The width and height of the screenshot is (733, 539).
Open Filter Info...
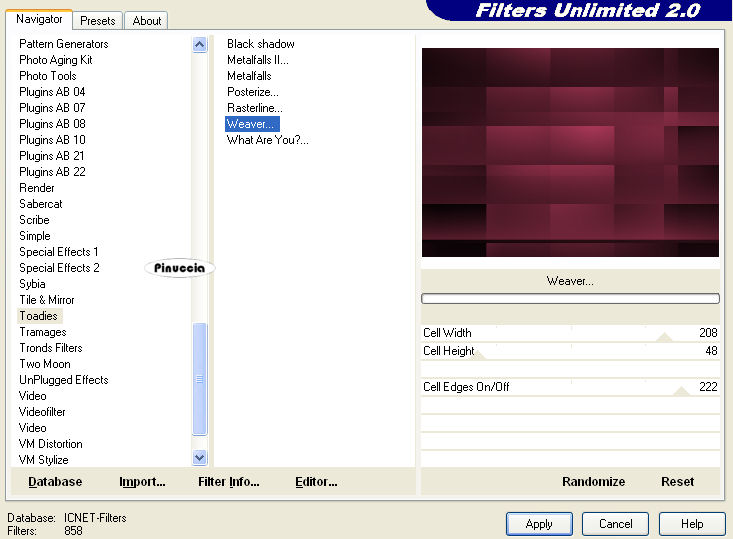pos(229,482)
